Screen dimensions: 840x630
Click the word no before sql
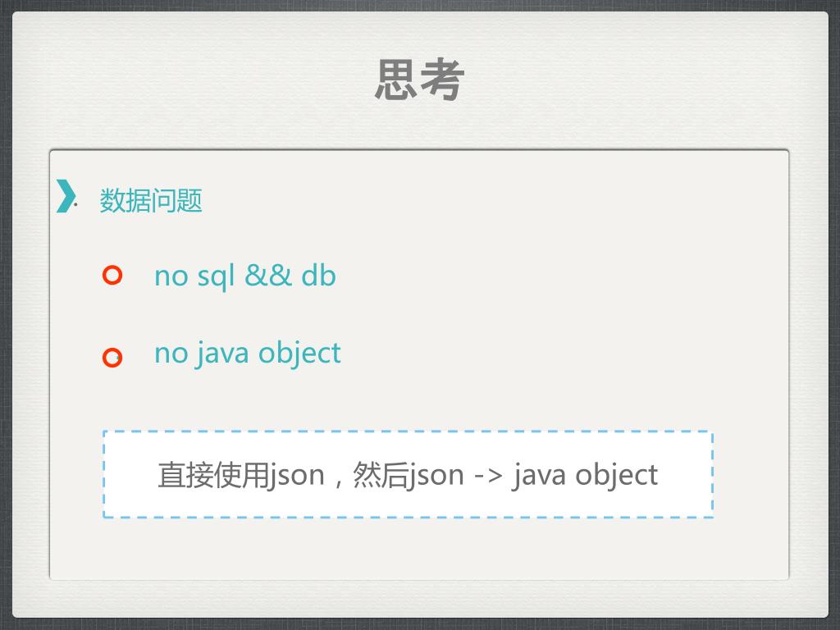[171, 277]
